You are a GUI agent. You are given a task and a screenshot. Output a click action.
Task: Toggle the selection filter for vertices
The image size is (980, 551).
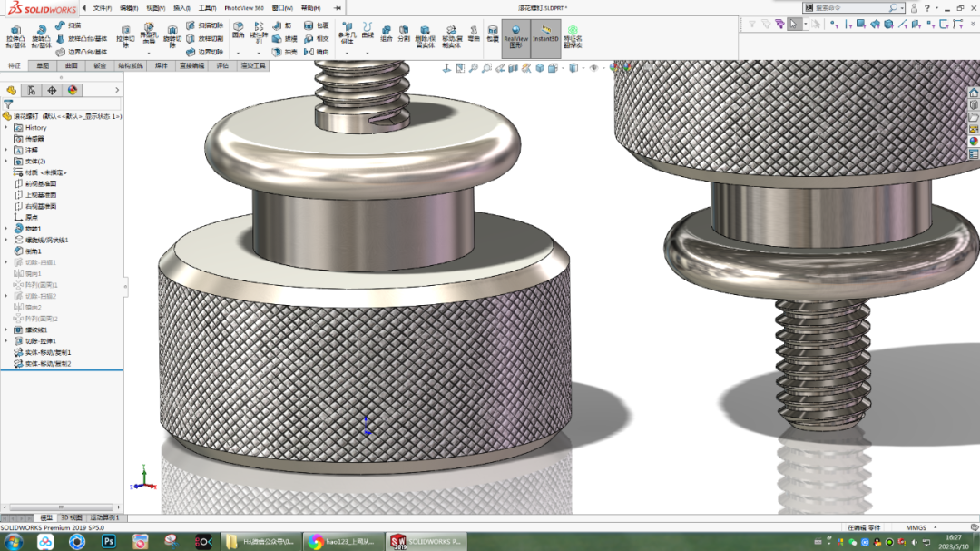[x=835, y=25]
